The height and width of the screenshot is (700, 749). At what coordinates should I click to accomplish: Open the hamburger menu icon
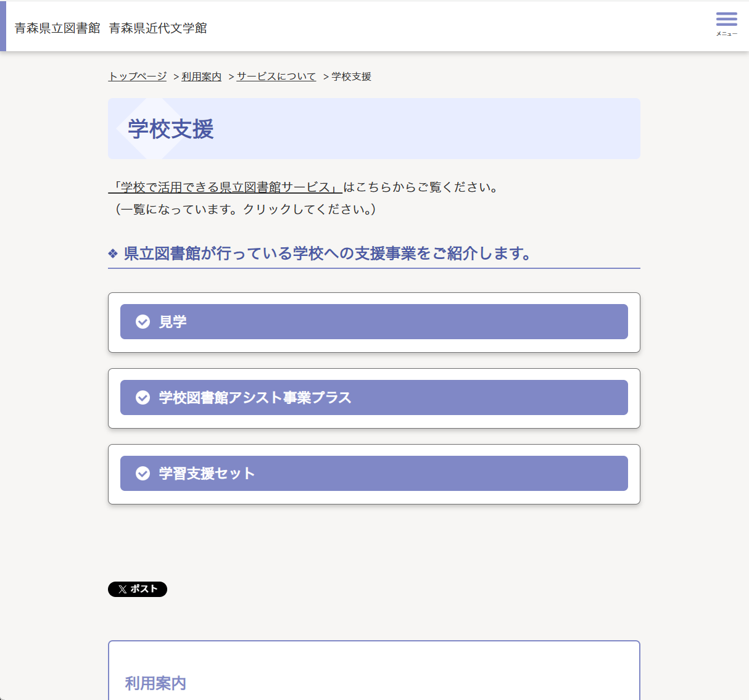[x=726, y=19]
